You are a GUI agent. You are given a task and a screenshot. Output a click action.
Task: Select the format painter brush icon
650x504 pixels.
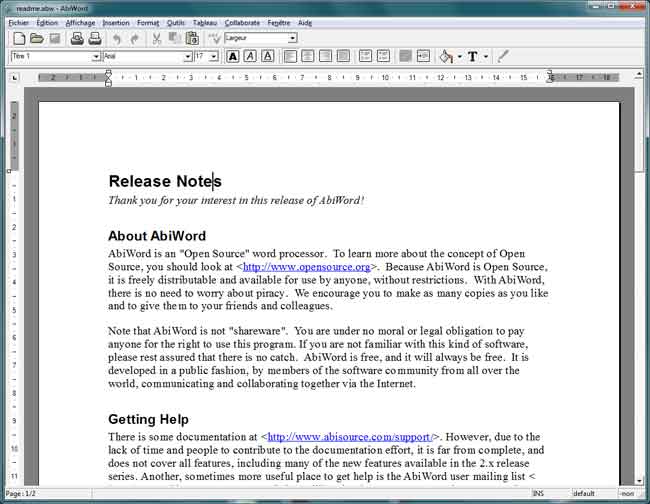(x=503, y=56)
